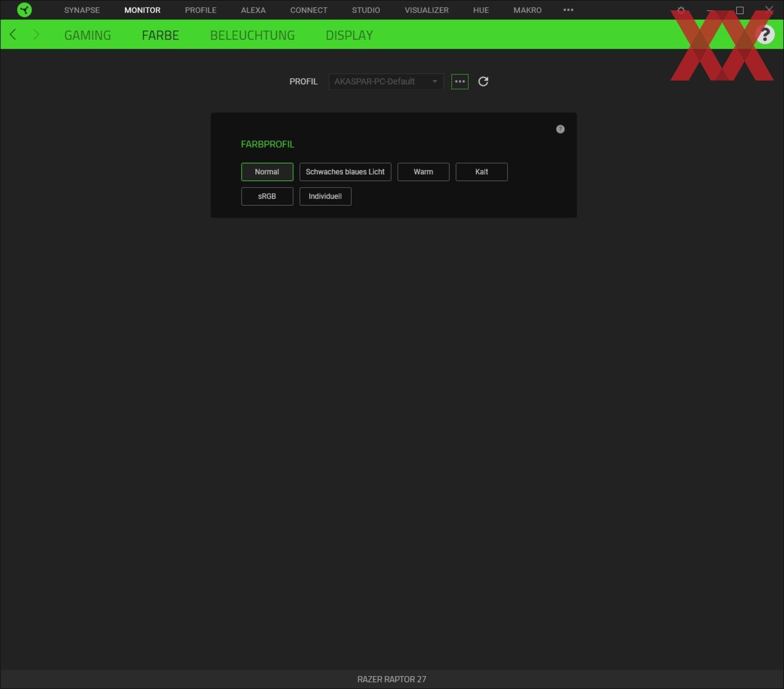Open the HUE tab
The image size is (784, 689).
[481, 10]
